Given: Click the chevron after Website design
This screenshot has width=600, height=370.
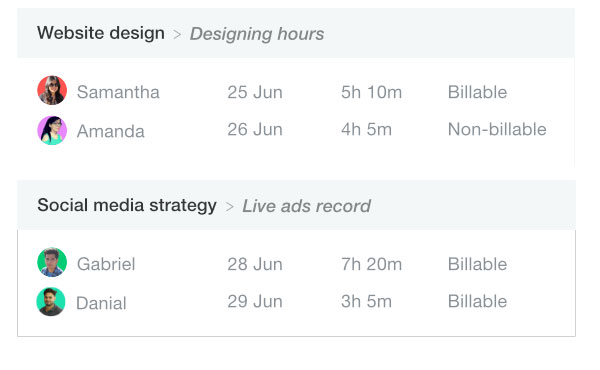Looking at the screenshot, I should tap(177, 35).
